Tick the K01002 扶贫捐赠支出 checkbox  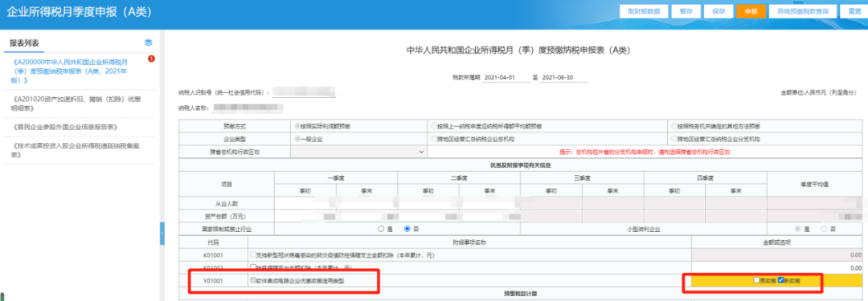(253, 267)
